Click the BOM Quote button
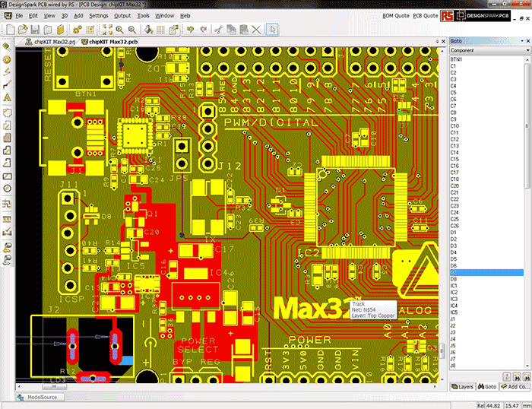532x409 pixels. pos(396,16)
